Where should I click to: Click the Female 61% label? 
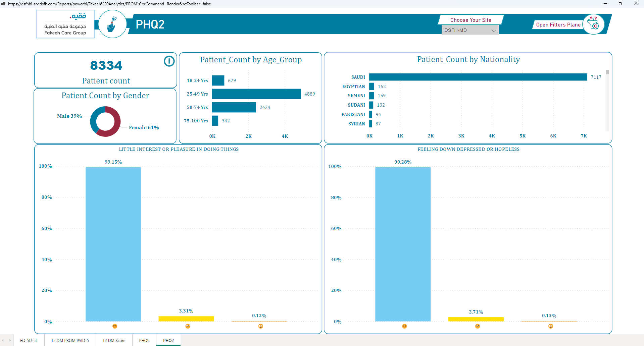pos(144,127)
